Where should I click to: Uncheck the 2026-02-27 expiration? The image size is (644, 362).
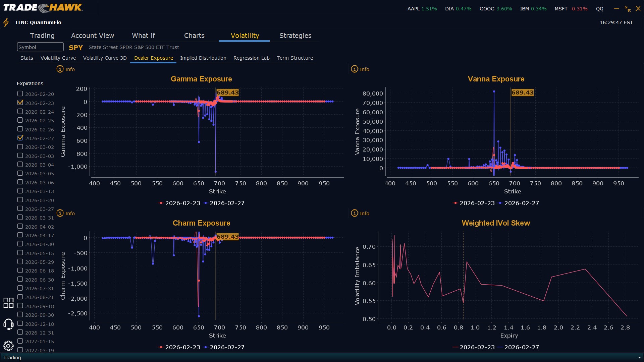pos(20,138)
